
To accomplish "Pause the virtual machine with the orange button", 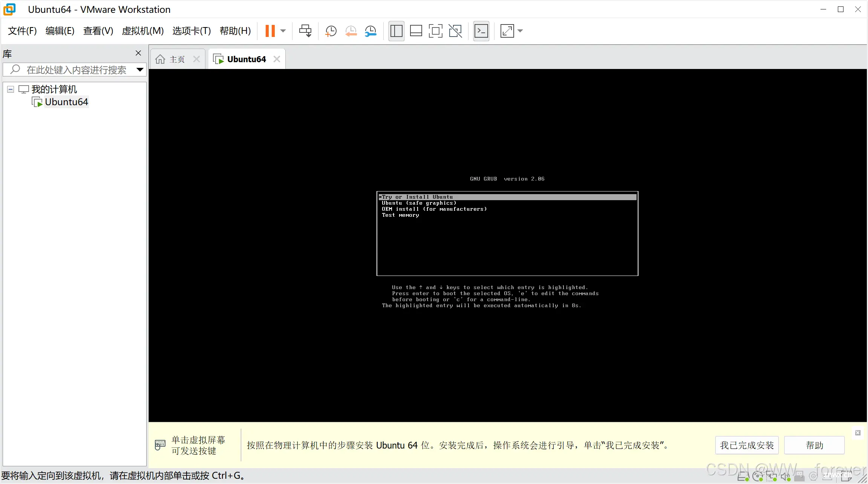I will click(270, 31).
